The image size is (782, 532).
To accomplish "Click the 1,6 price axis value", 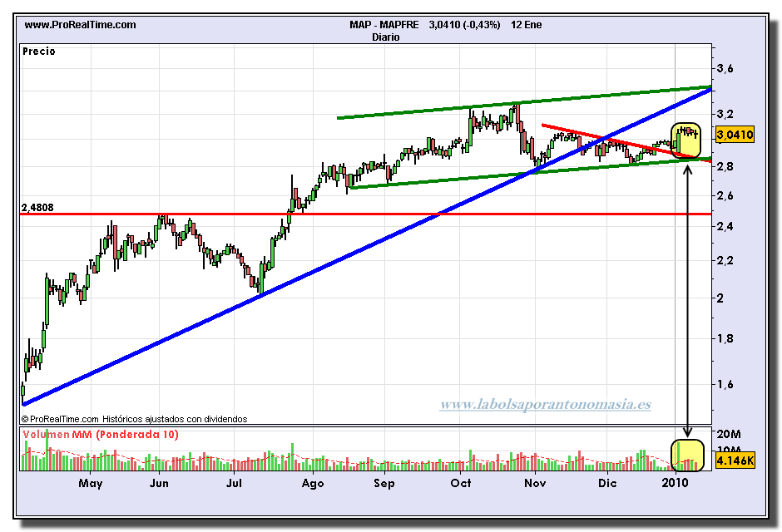I will 725,384.
